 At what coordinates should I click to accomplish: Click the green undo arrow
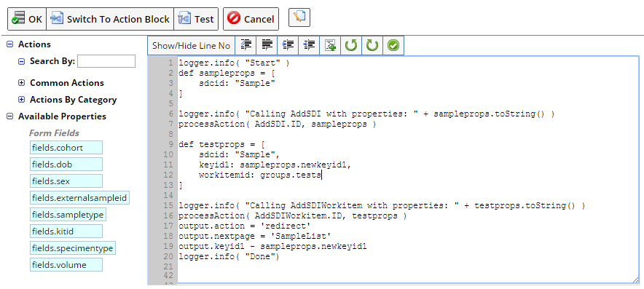351,46
